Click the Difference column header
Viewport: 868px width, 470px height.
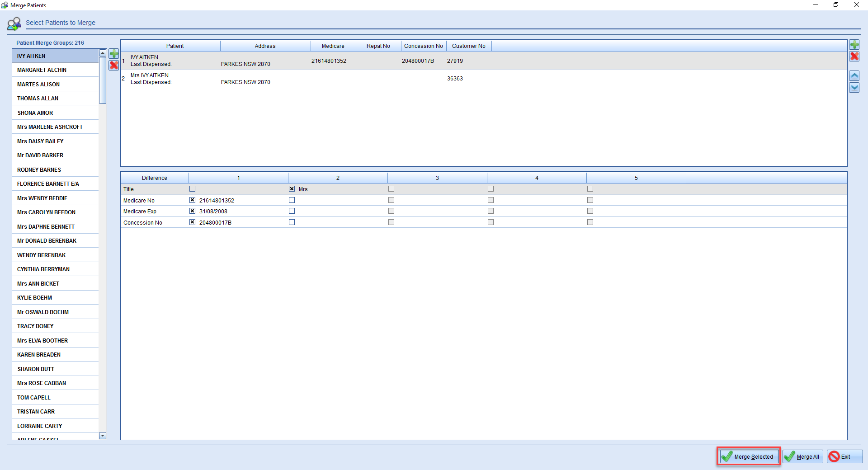[x=155, y=178]
